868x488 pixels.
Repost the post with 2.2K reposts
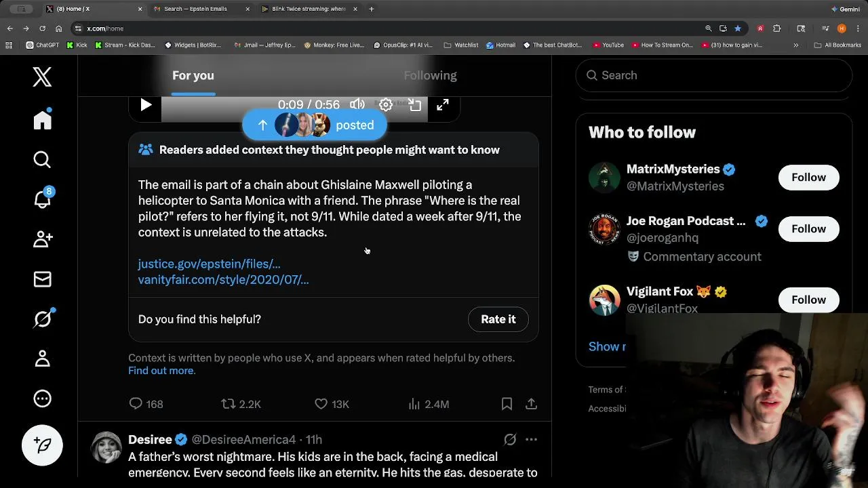tap(241, 404)
